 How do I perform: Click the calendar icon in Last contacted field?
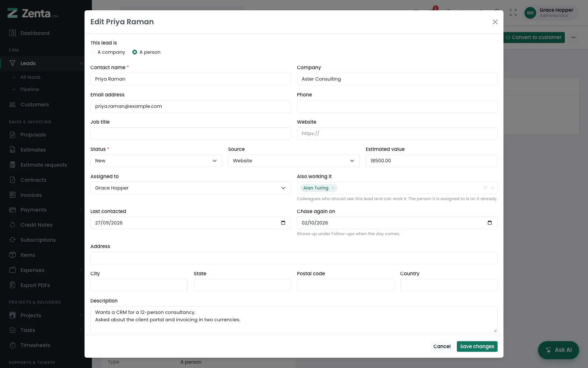pyautogui.click(x=283, y=223)
